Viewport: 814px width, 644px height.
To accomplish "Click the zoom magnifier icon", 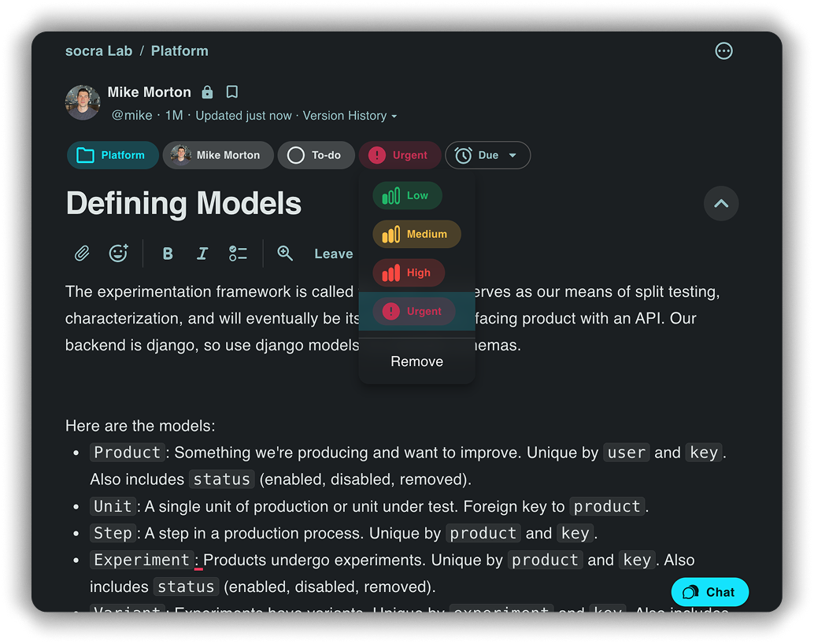I will coord(285,254).
